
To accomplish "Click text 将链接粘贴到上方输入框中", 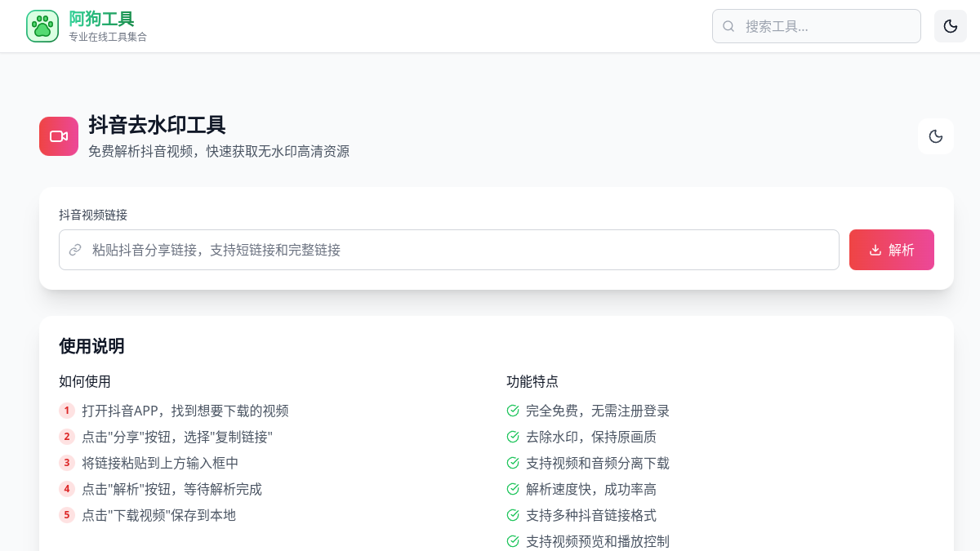I will pyautogui.click(x=160, y=463).
